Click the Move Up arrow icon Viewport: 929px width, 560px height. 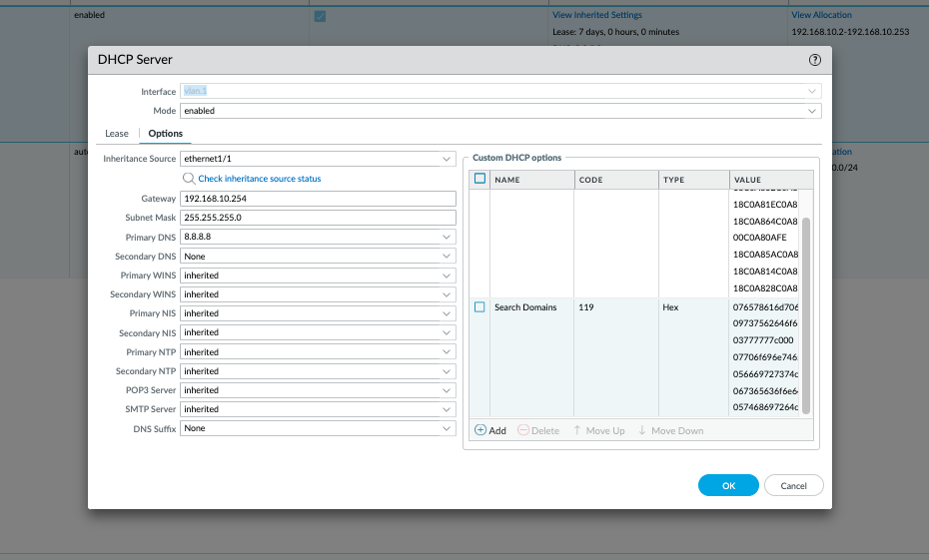pyautogui.click(x=577, y=430)
